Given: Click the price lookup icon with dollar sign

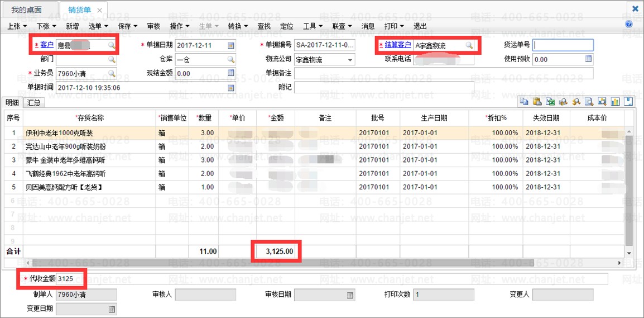Looking at the screenshot, I should click(x=576, y=102).
